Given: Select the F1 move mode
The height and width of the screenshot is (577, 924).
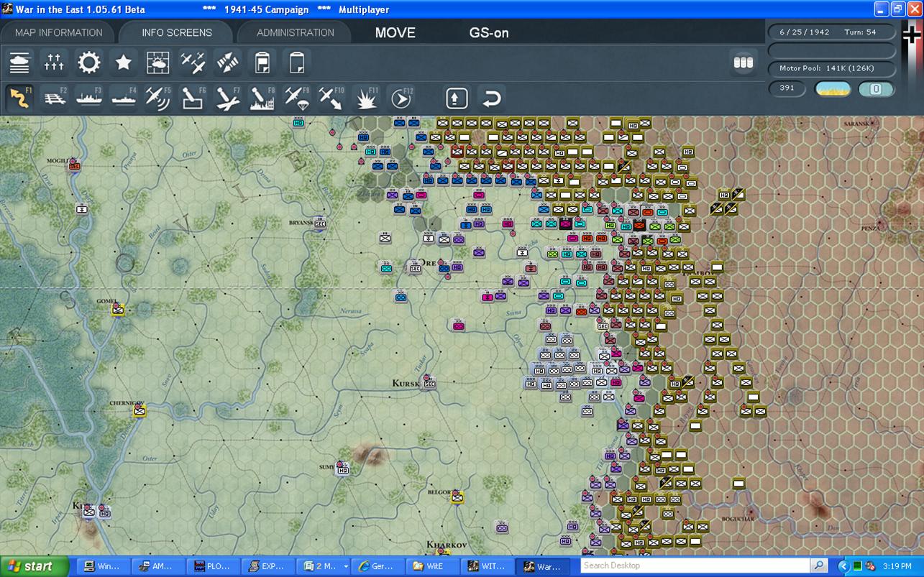Looking at the screenshot, I should (x=19, y=98).
